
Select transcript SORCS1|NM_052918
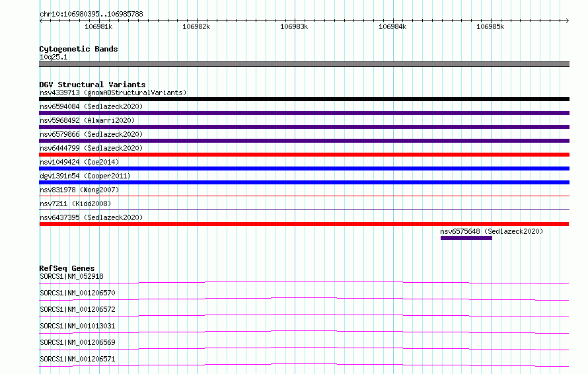point(71,276)
